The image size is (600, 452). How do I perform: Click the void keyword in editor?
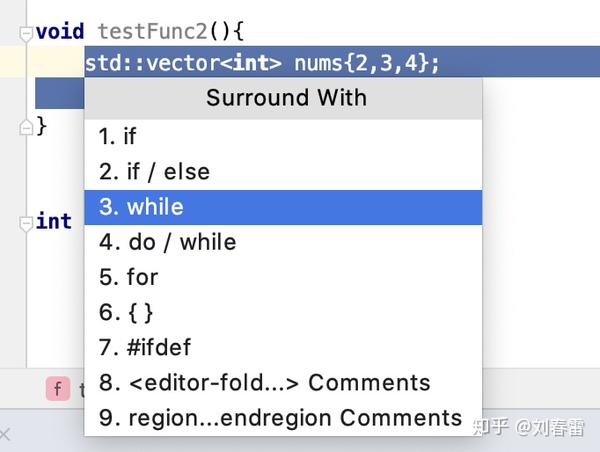[59, 32]
